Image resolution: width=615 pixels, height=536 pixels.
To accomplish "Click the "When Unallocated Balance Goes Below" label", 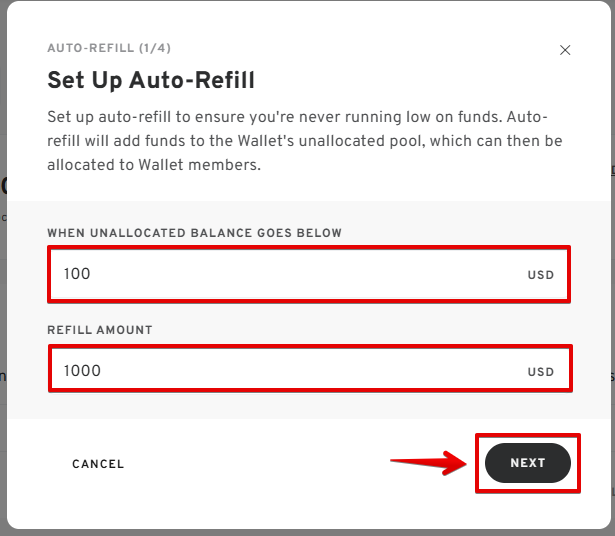I will click(x=195, y=233).
